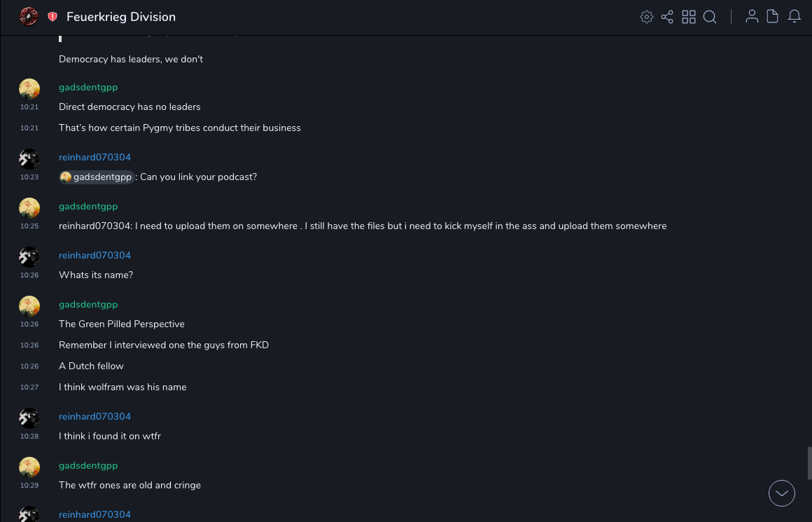Click the room title in the header
This screenshot has height=522, width=812.
(x=121, y=17)
